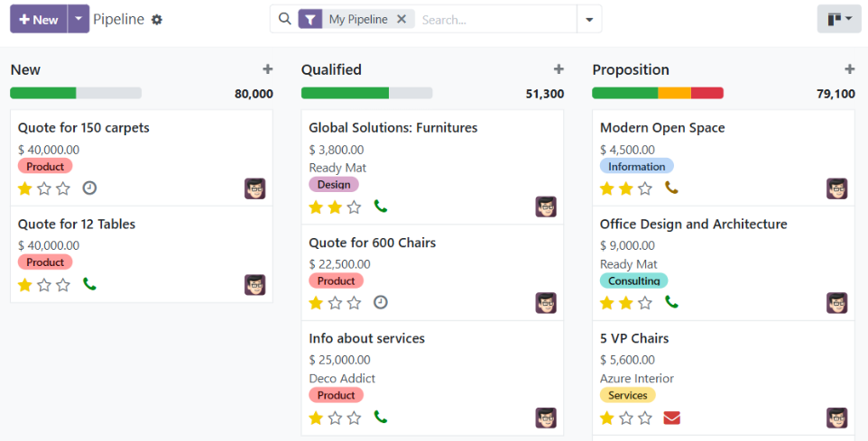The image size is (868, 441).
Task: Focus the Search input field
Action: [494, 19]
